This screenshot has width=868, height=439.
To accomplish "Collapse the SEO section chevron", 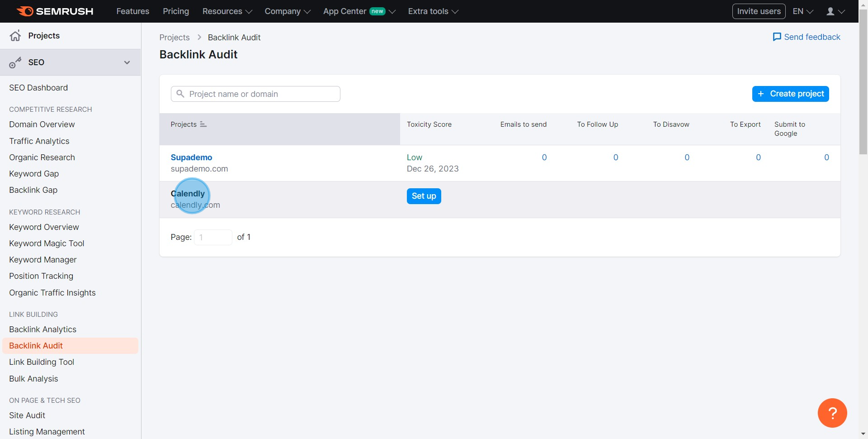I will tap(127, 62).
